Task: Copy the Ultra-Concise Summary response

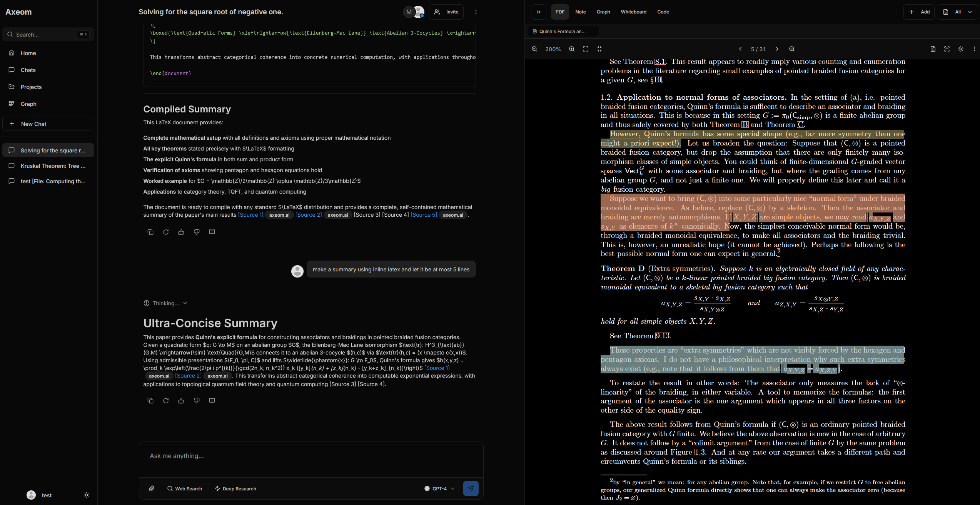Action: [x=150, y=401]
